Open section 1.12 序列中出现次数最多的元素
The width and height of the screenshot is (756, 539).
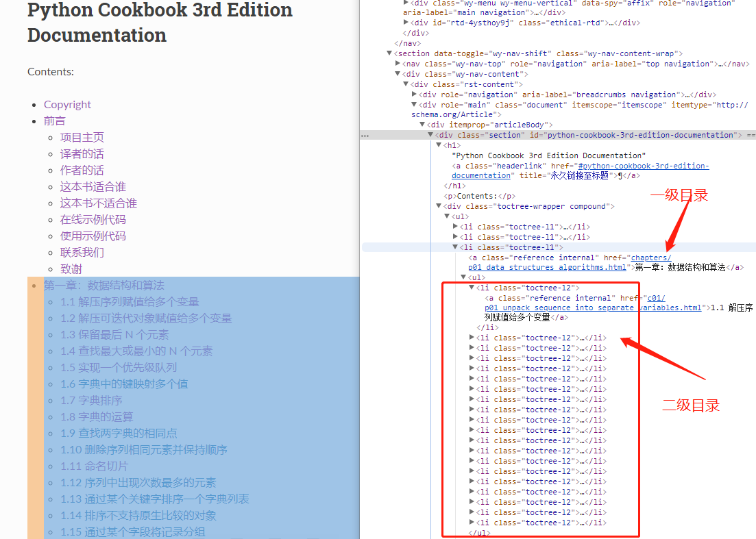point(138,482)
